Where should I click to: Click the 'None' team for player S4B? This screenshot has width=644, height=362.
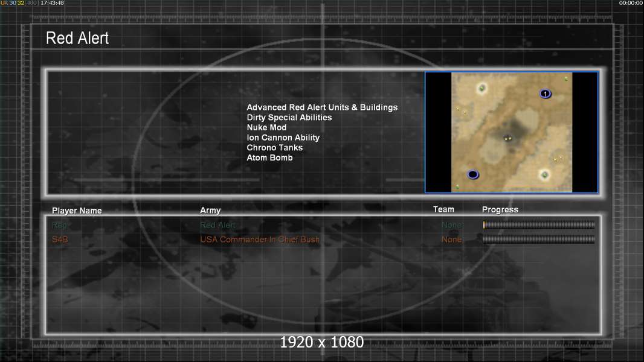click(x=452, y=240)
